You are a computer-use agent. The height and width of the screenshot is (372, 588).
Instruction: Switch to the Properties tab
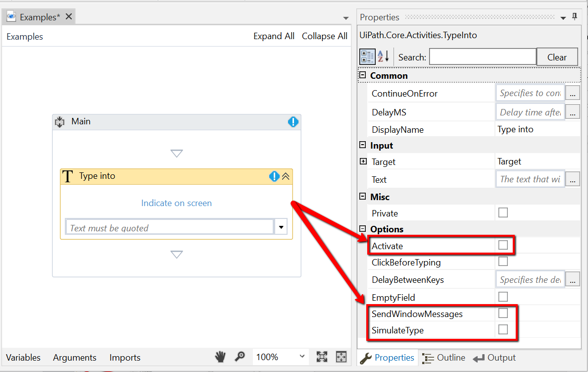pos(388,358)
